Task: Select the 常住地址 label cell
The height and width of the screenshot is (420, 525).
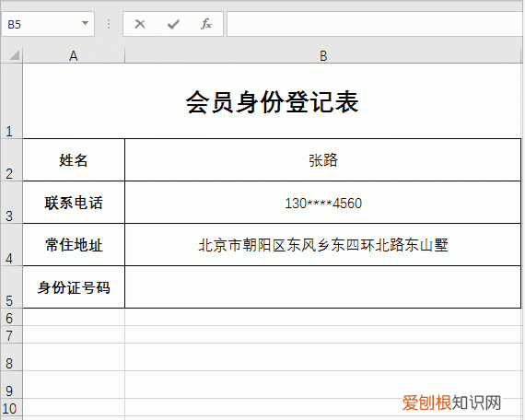Action: [74, 245]
